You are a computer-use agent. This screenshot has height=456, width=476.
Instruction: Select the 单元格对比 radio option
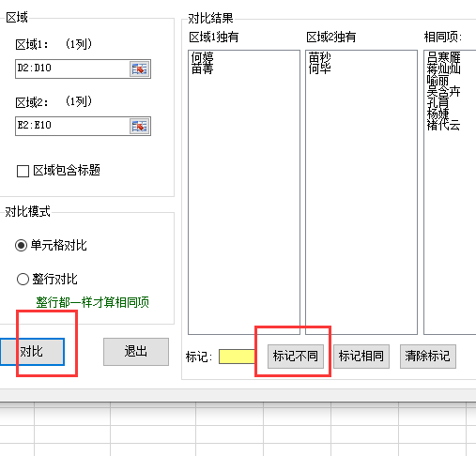[21, 245]
